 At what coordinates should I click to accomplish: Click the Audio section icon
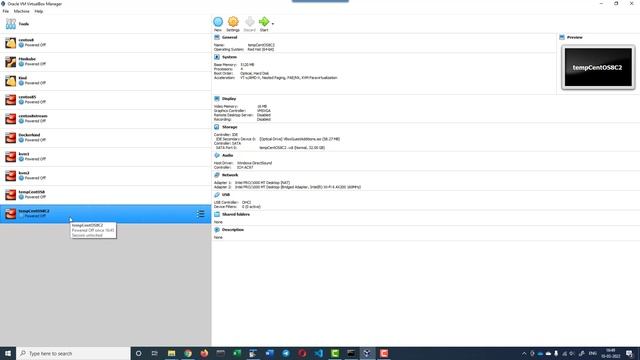tap(217, 155)
